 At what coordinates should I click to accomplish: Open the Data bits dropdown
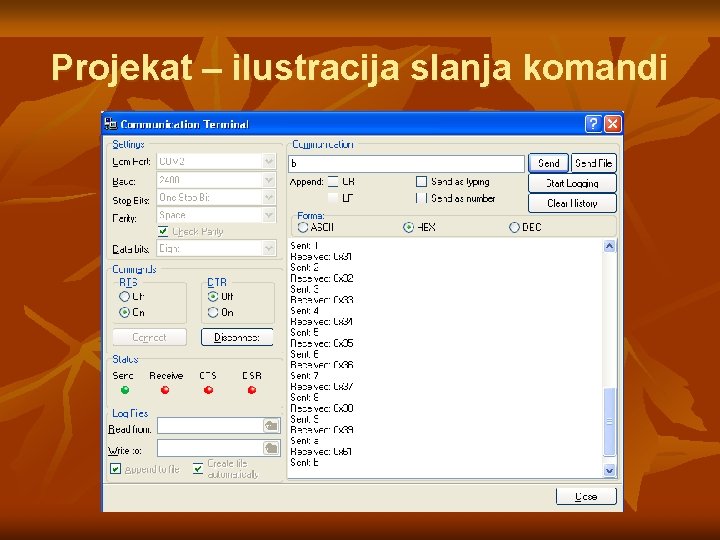(269, 248)
